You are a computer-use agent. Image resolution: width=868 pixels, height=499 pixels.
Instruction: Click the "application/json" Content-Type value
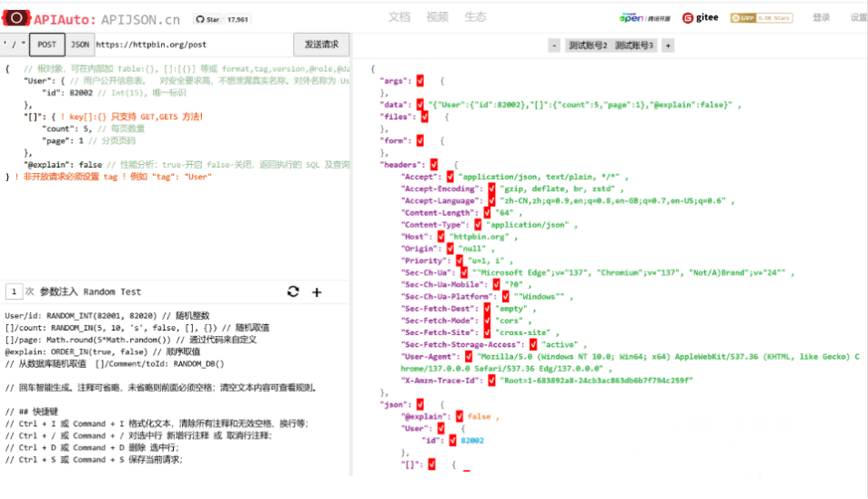pos(528,225)
